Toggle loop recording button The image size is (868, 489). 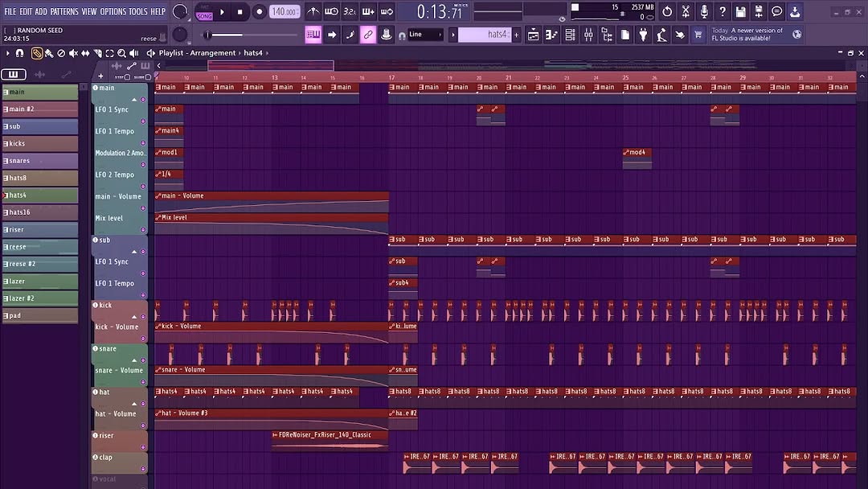[387, 11]
